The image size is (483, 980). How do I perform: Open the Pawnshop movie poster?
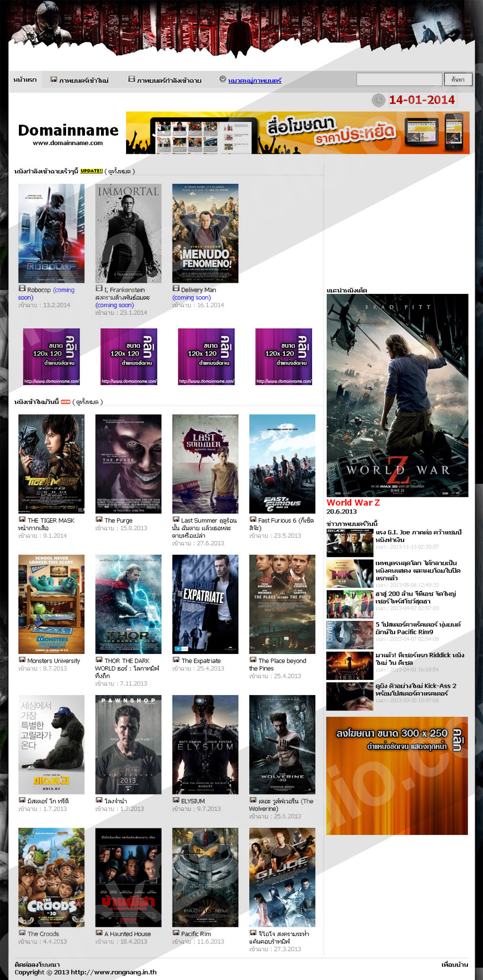coord(128,744)
